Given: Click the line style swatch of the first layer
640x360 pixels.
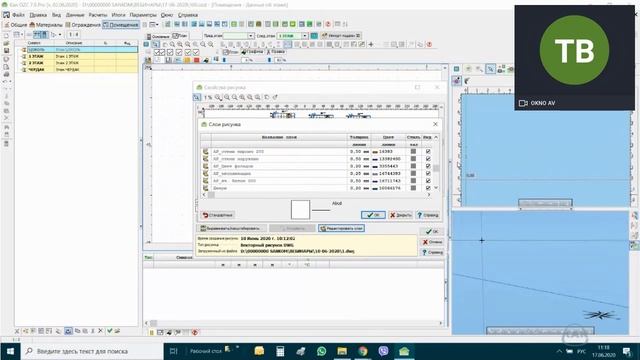Looking at the screenshot, I should (413, 151).
